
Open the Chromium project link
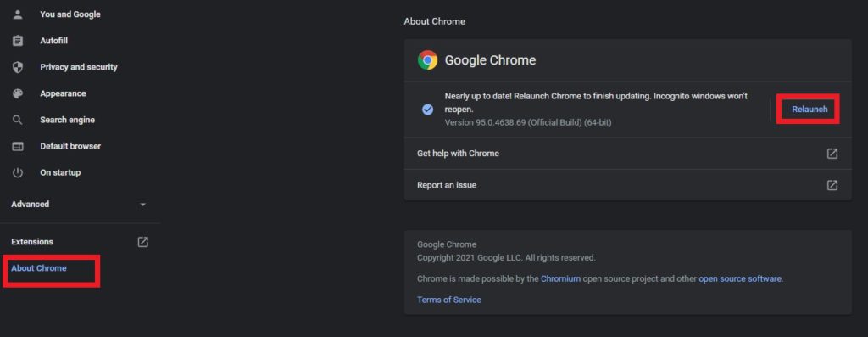[x=561, y=278]
